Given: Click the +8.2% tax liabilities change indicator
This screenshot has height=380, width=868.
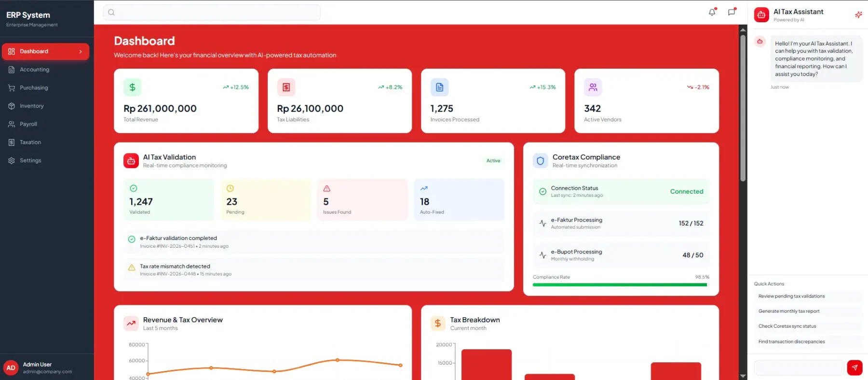Looking at the screenshot, I should click(390, 87).
